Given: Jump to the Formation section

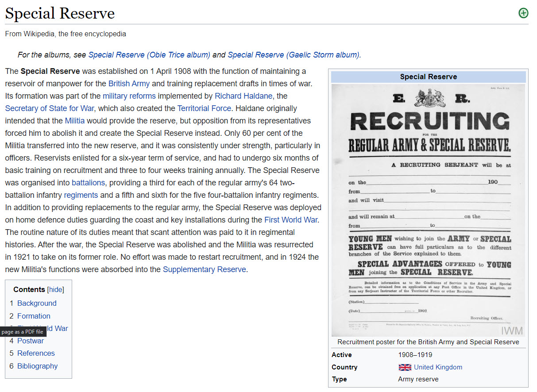Looking at the screenshot, I should 34,316.
